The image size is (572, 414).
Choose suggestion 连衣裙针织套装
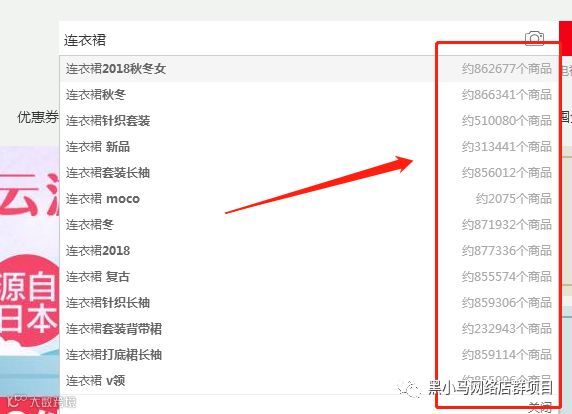(309, 121)
